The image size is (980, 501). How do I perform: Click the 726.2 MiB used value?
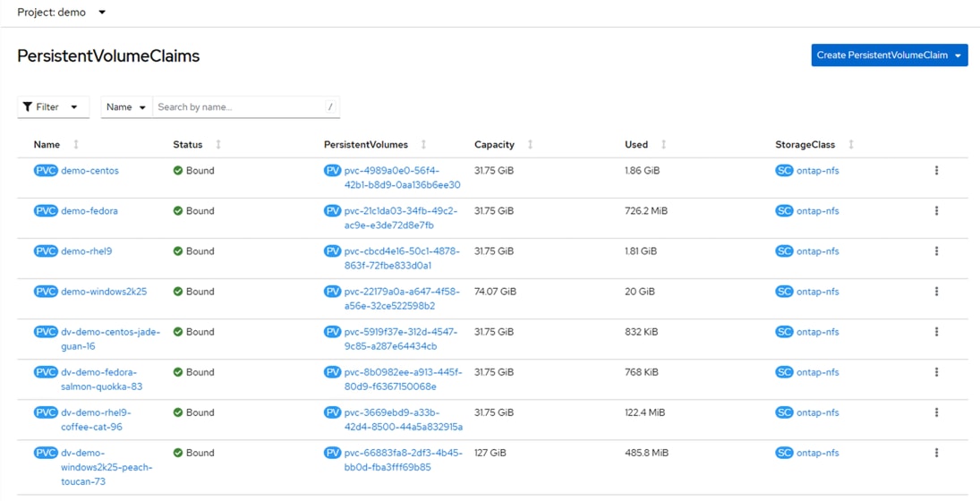tap(646, 211)
